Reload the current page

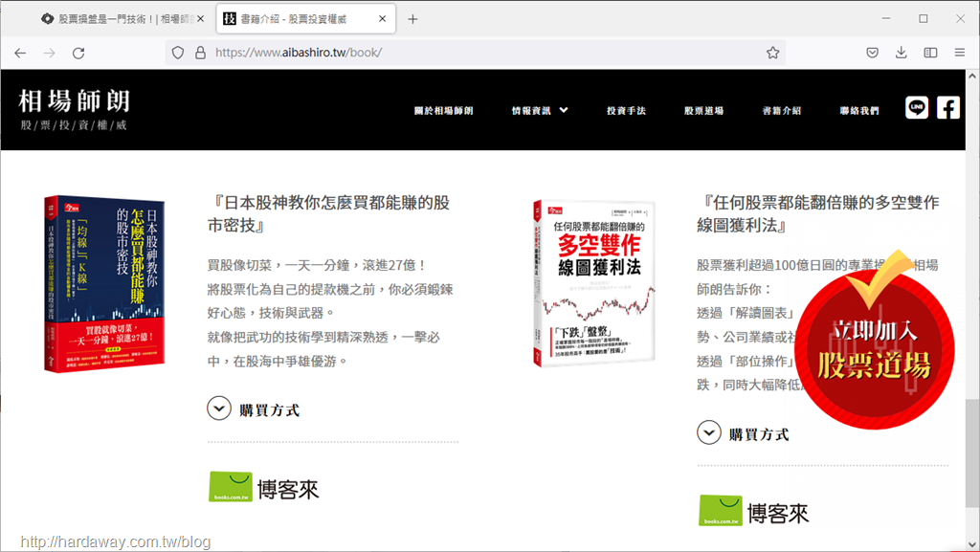coord(78,53)
